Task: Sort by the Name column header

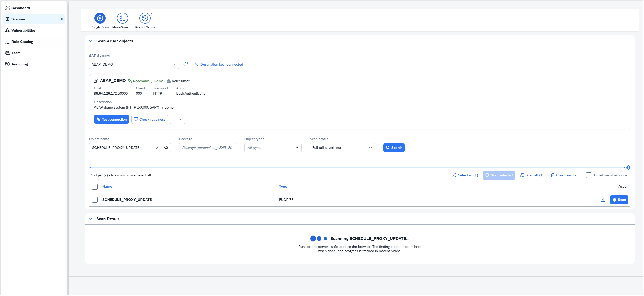Action: click(107, 187)
